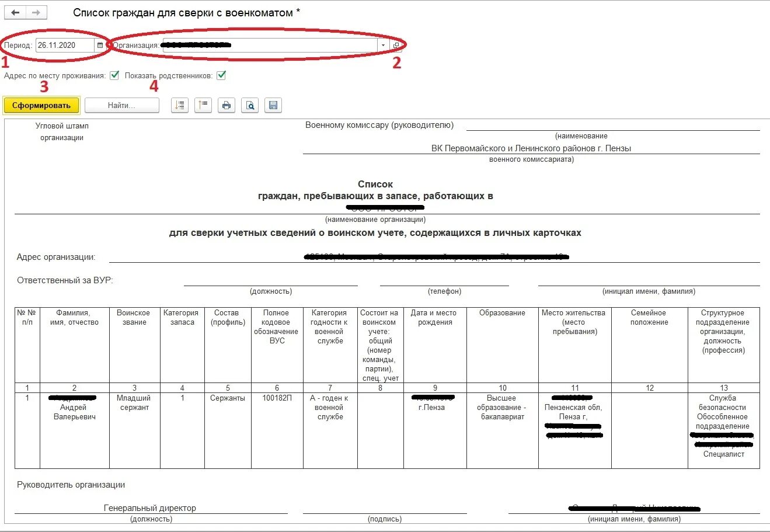Focus the Период date field
770x532 pixels.
(x=65, y=45)
